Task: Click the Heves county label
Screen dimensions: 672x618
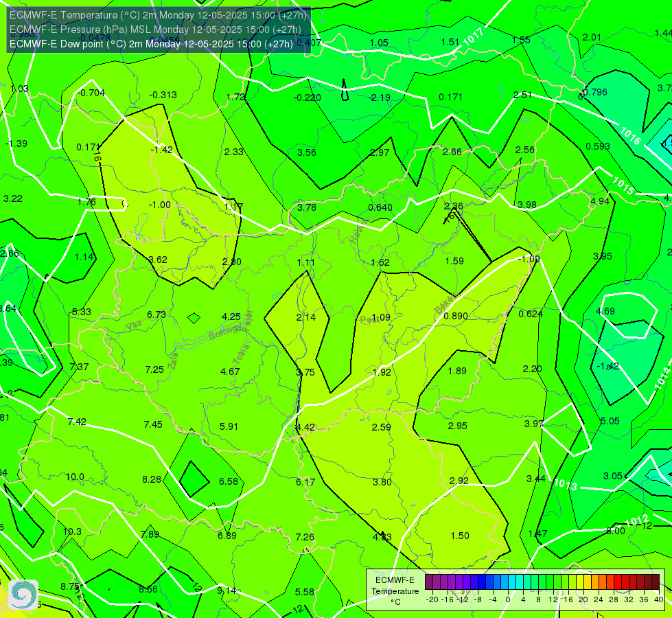Action: [x=359, y=231]
